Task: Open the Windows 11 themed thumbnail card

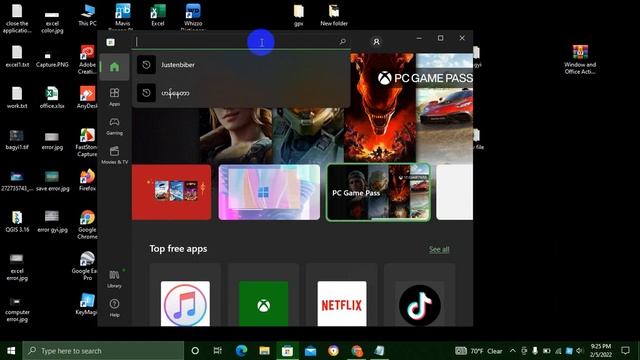Action: point(269,192)
